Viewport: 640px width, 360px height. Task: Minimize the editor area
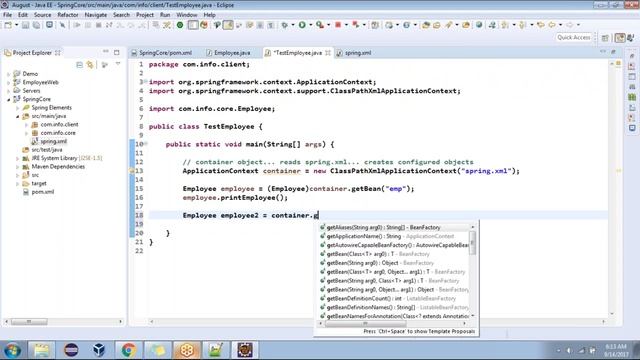tap(603, 52)
